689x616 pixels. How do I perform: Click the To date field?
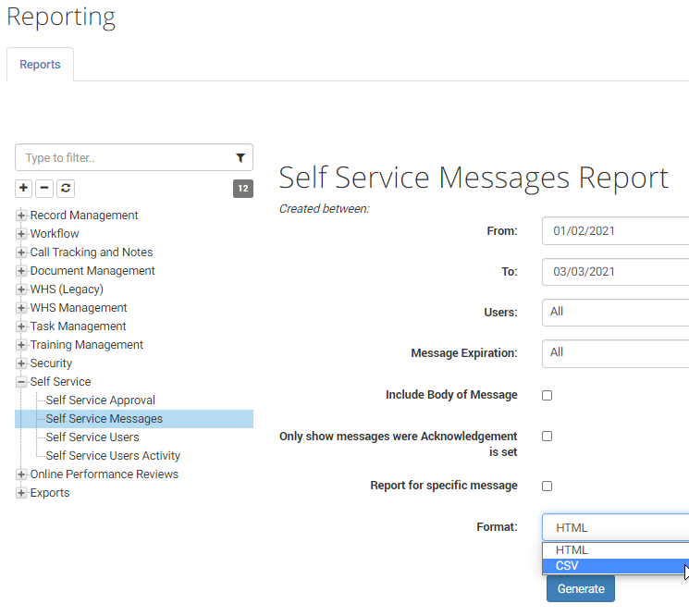[615, 272]
